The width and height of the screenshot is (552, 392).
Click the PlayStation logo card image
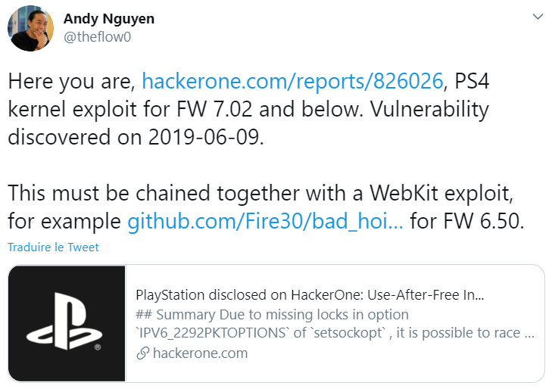pyautogui.click(x=66, y=323)
